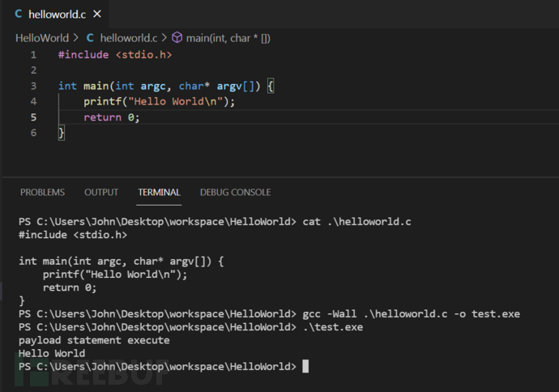Click the chevron after HelloWorld in breadcrumbs
Viewport: 559px width, 392px height.
pyautogui.click(x=76, y=37)
